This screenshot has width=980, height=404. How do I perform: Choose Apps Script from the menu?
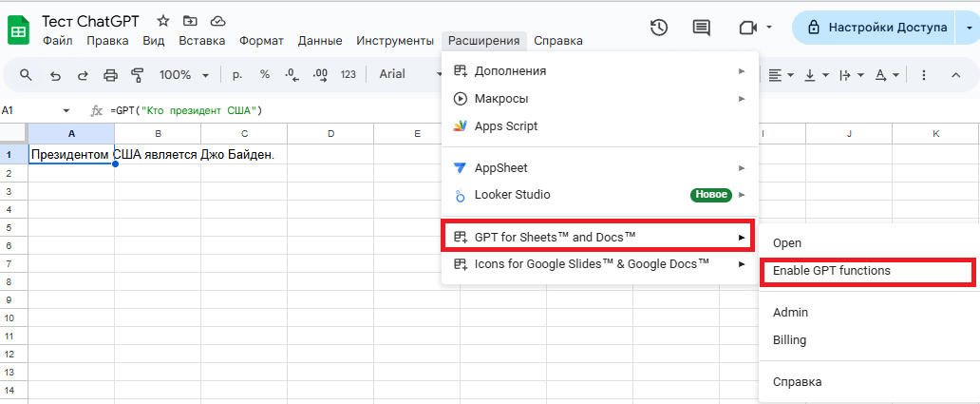tap(600, 126)
